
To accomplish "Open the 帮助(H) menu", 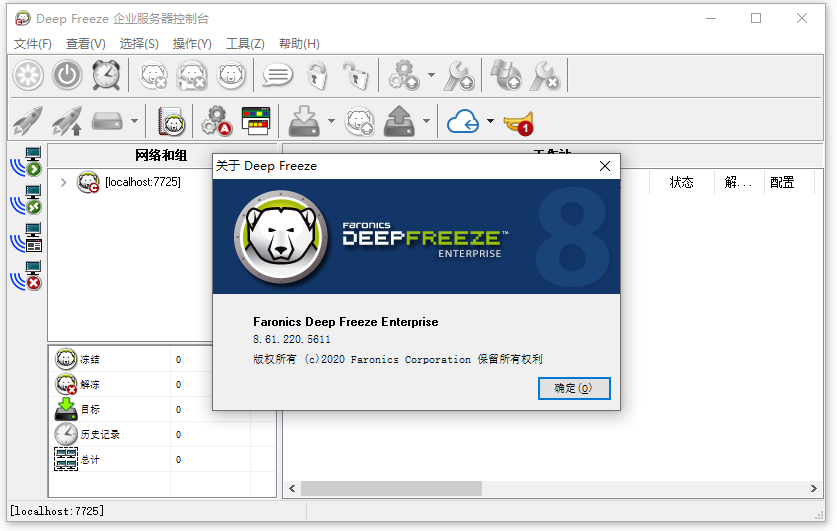I will coord(299,44).
